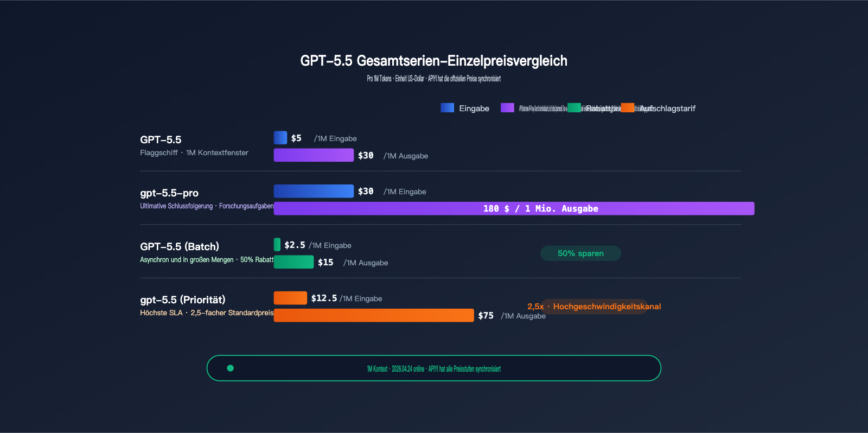Click the '$12.5' price value
This screenshot has width=868, height=433.
[x=324, y=298]
